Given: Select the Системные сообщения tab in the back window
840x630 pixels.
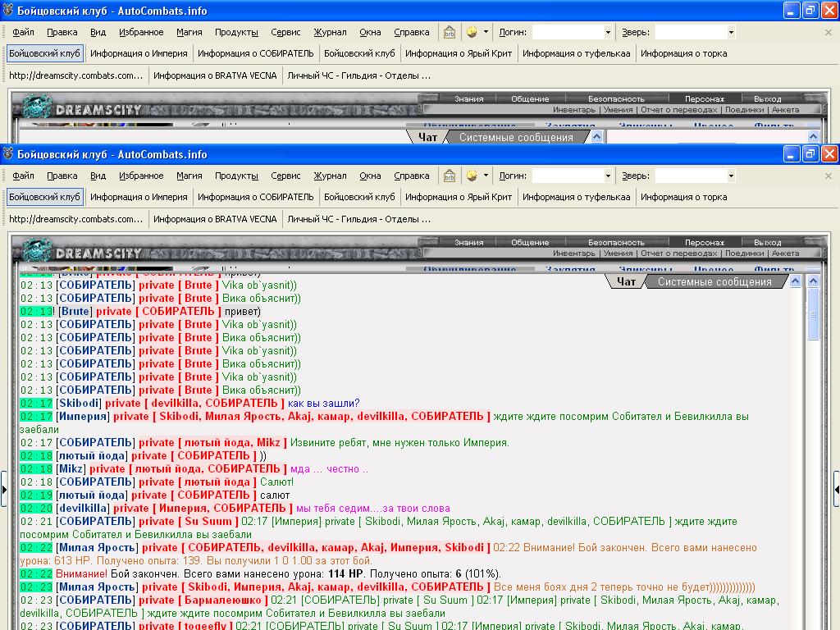Looking at the screenshot, I should (516, 138).
